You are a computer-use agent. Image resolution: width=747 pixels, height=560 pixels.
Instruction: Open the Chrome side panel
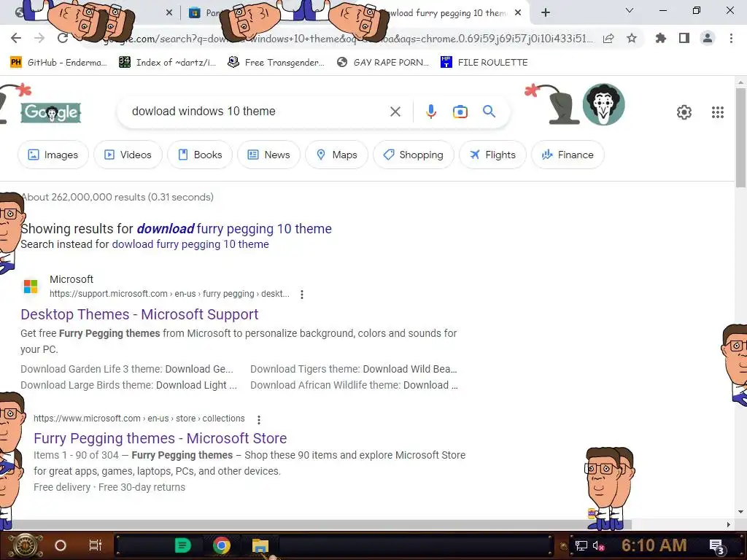pyautogui.click(x=684, y=38)
